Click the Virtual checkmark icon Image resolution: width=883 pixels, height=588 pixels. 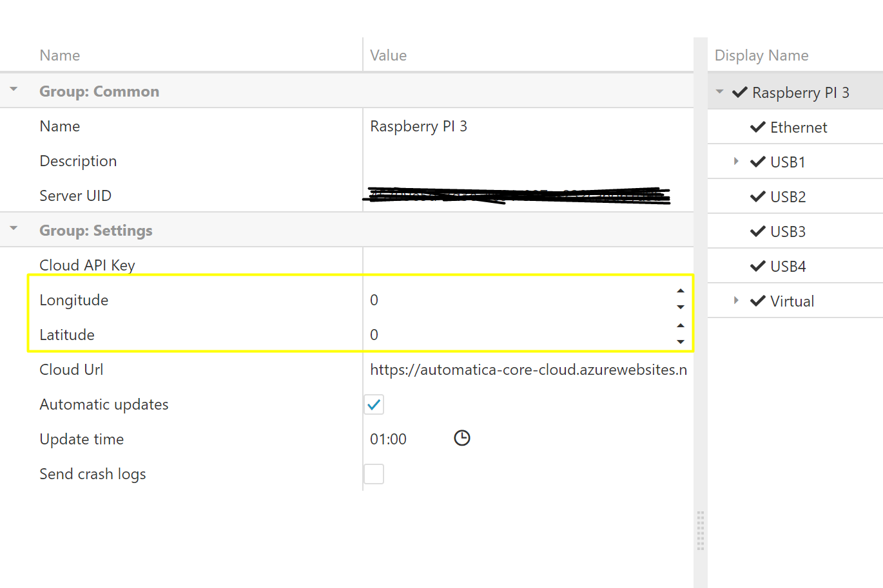click(x=758, y=301)
